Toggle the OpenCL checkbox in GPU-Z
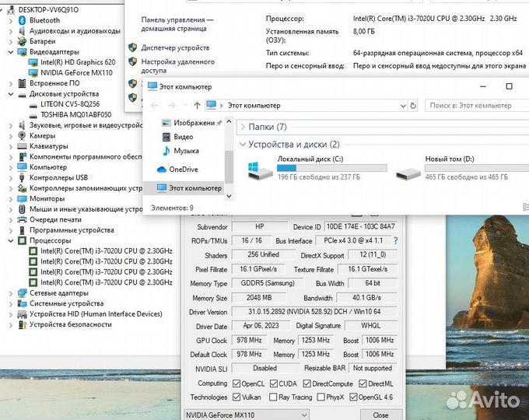529x420 pixels. click(236, 383)
